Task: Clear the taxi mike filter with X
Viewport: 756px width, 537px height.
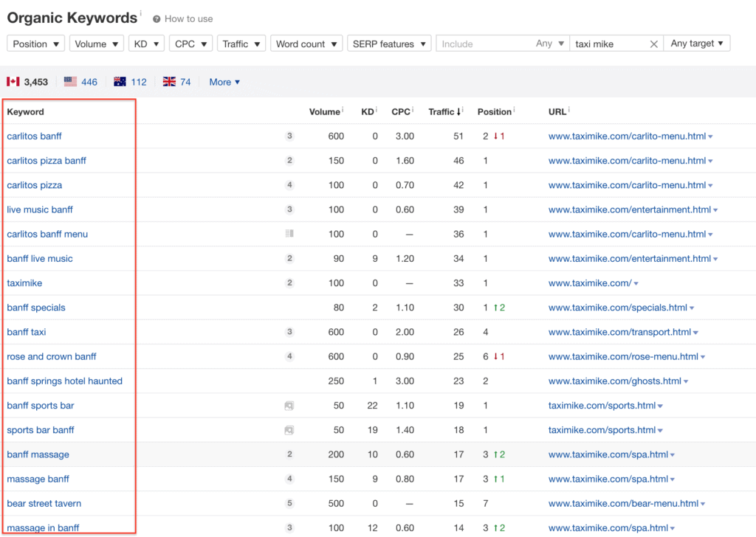Action: (x=653, y=44)
